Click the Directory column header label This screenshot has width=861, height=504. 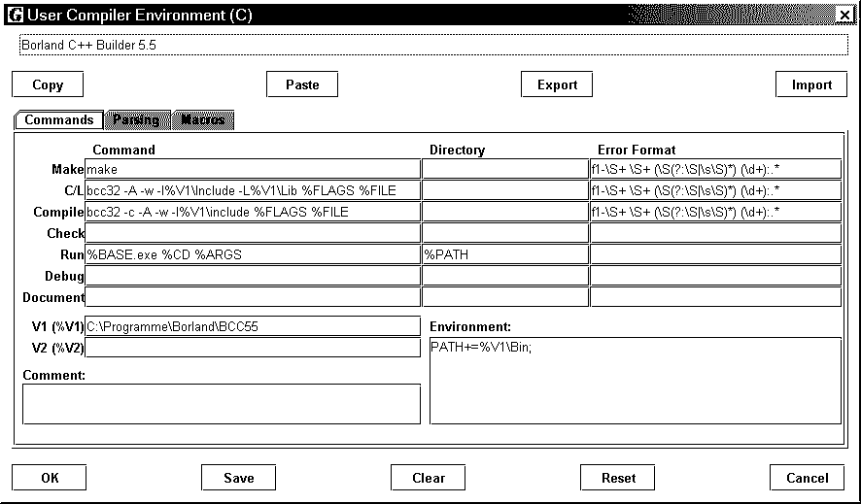pyautogui.click(x=457, y=150)
